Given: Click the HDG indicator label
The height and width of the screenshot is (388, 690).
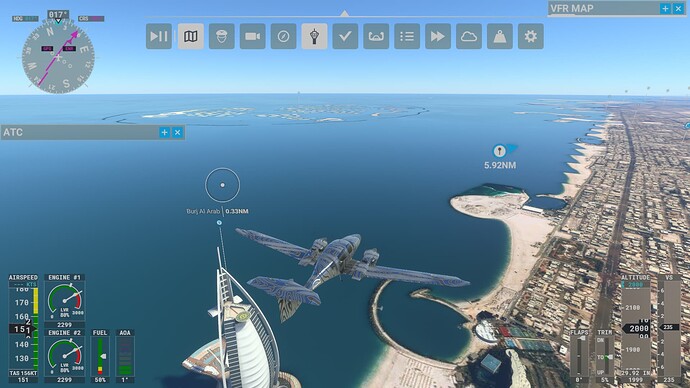Looking at the screenshot, I should pyautogui.click(x=25, y=19).
